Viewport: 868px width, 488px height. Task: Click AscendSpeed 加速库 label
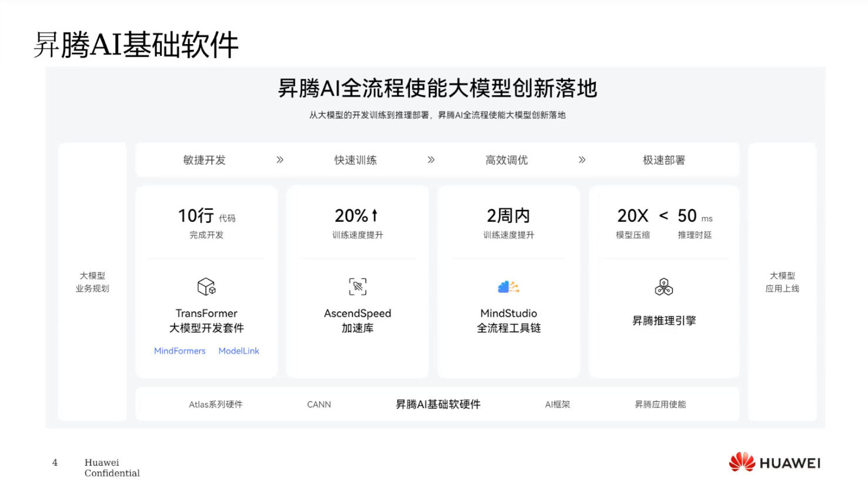tap(358, 320)
